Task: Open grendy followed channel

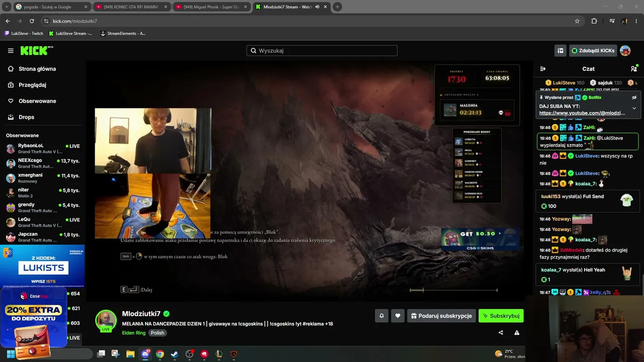Action: (43, 207)
